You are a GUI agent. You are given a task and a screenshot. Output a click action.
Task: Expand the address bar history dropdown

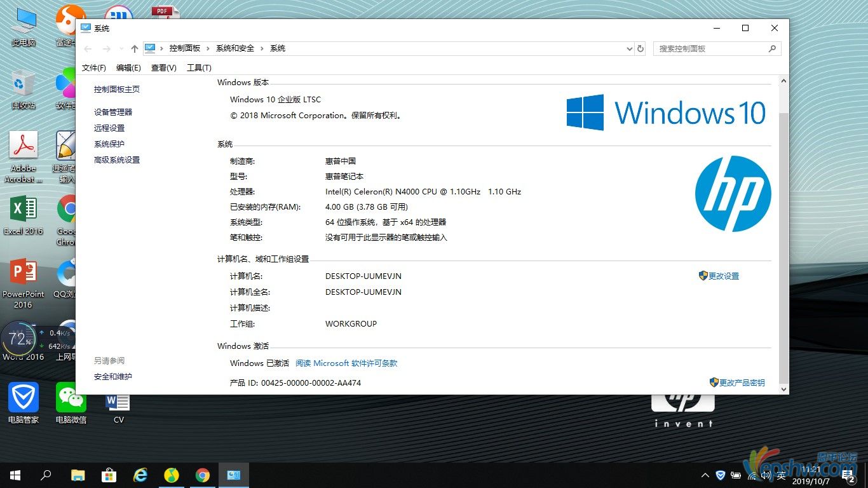pyautogui.click(x=629, y=49)
